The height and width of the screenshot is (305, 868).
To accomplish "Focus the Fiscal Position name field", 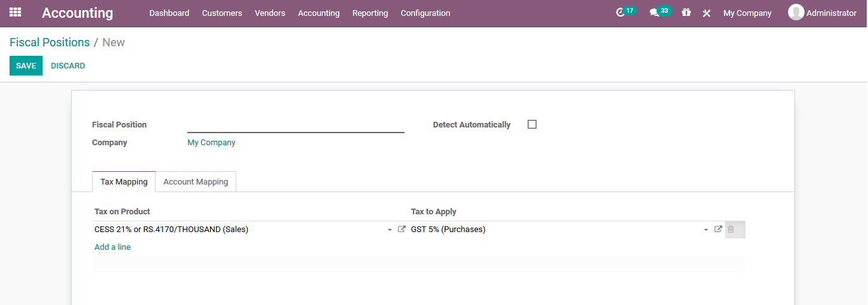I will pyautogui.click(x=296, y=125).
